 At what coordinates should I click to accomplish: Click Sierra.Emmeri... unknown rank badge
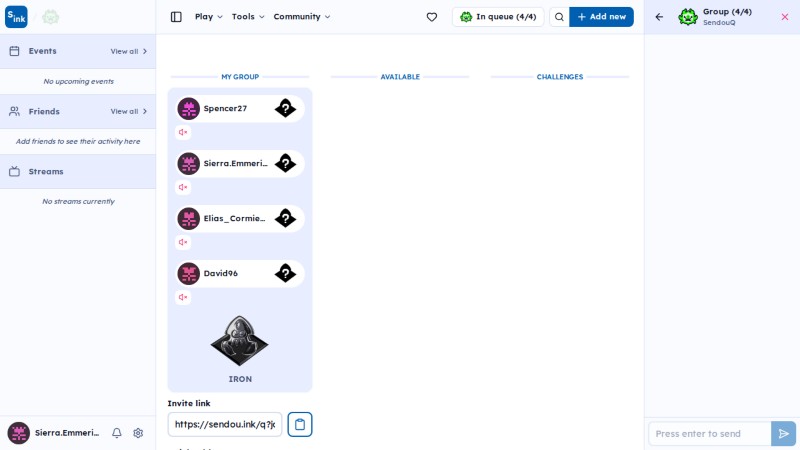(x=285, y=163)
